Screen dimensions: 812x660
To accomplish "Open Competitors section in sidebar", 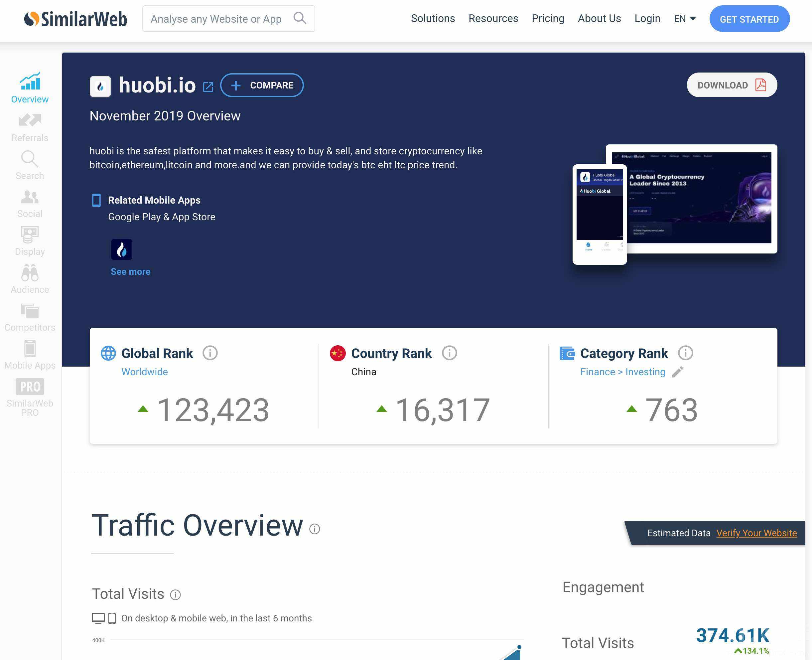I will [30, 317].
